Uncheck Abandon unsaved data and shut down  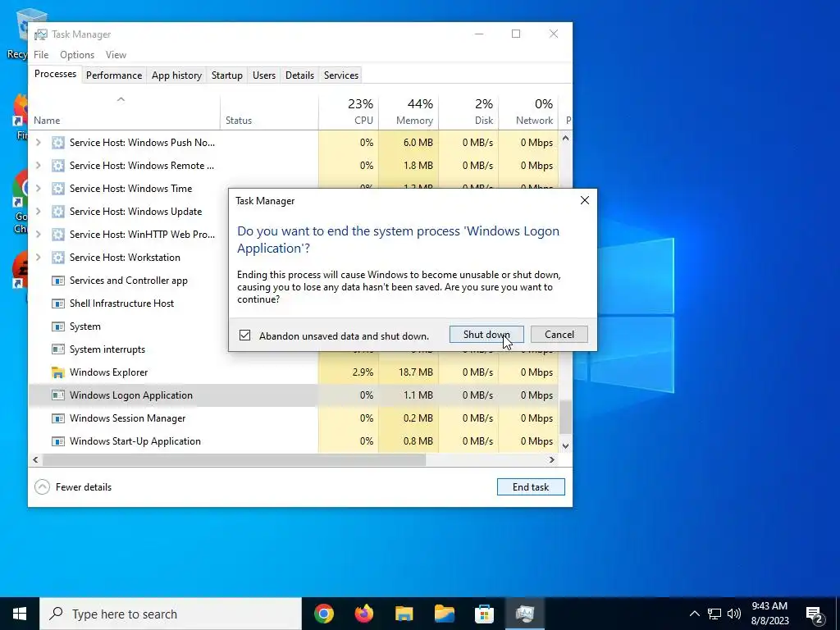[x=244, y=336]
